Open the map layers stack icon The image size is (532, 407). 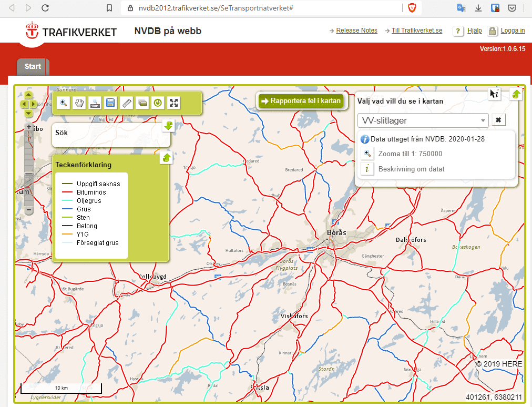pyautogui.click(x=142, y=103)
